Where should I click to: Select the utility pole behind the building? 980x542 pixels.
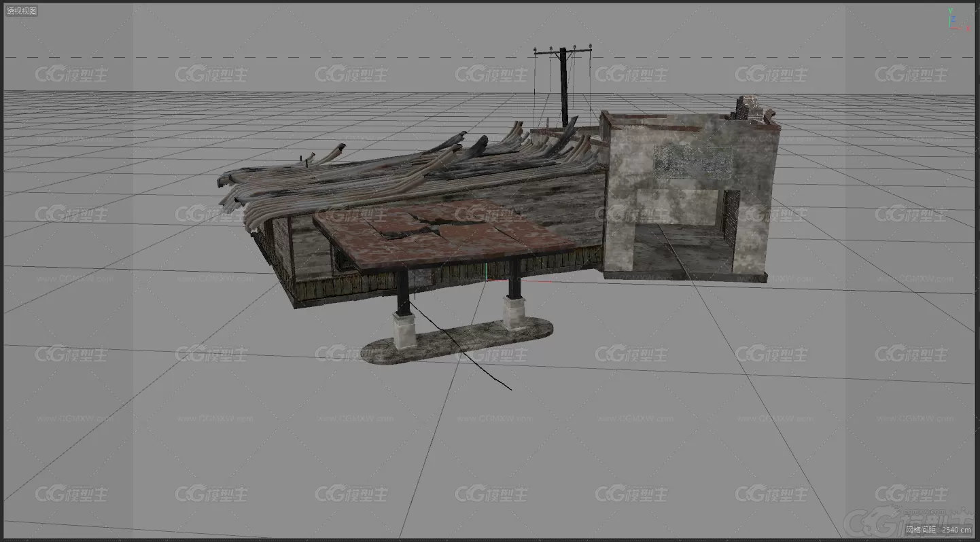563,85
